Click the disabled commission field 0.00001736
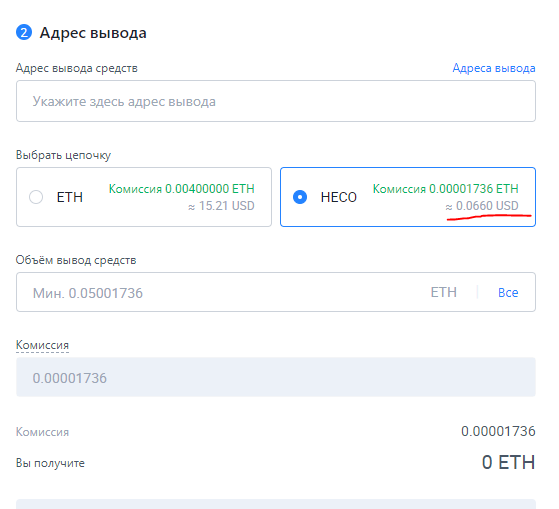The height and width of the screenshot is (509, 559). click(276, 377)
